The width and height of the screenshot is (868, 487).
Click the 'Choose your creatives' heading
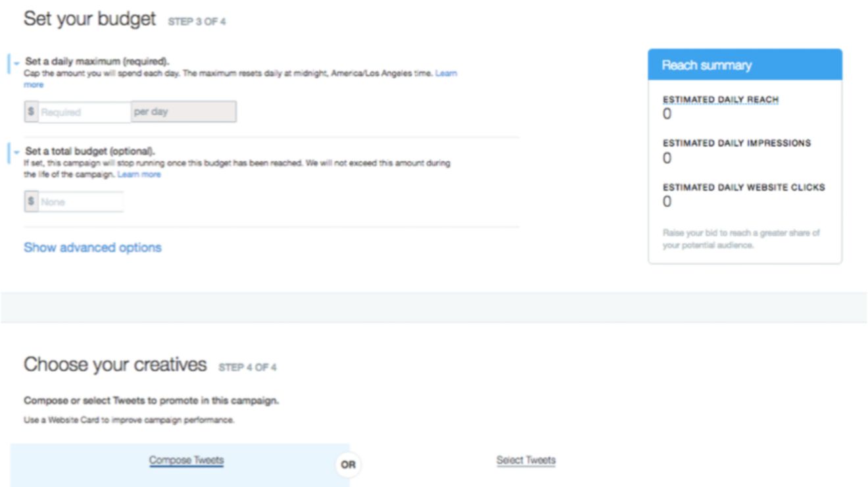pos(115,365)
